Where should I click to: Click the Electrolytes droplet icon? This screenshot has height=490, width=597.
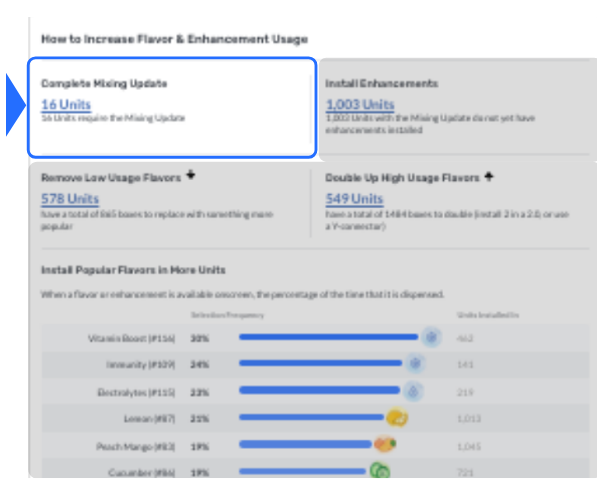pos(413,391)
